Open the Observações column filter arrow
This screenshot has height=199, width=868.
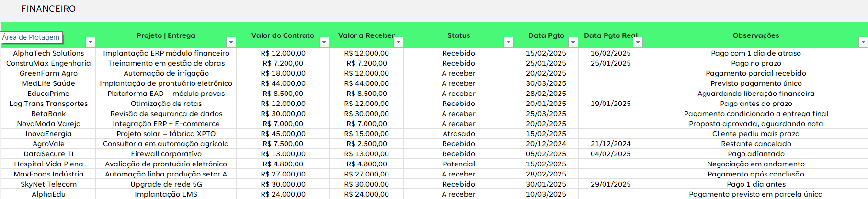tap(863, 42)
